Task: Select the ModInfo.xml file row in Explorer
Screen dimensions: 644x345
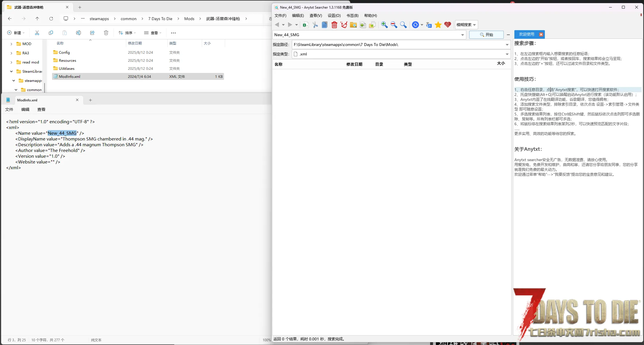Action: [x=138, y=77]
